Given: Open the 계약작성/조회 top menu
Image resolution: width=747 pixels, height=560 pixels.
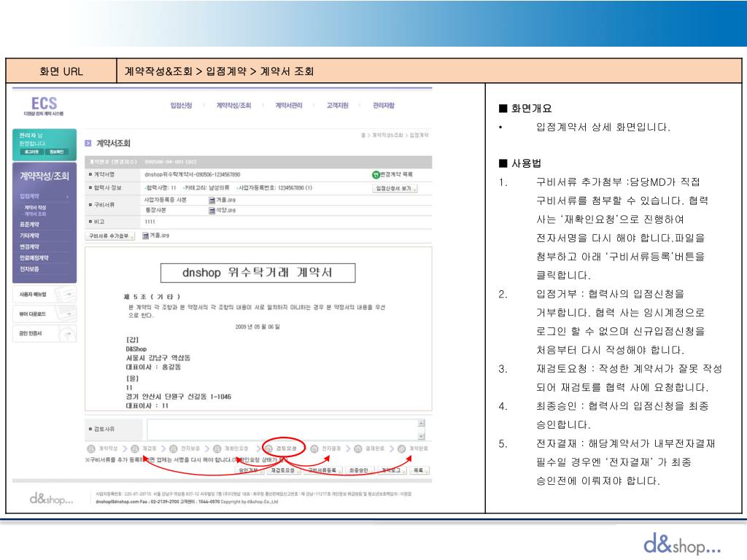Looking at the screenshot, I should click(x=233, y=105).
